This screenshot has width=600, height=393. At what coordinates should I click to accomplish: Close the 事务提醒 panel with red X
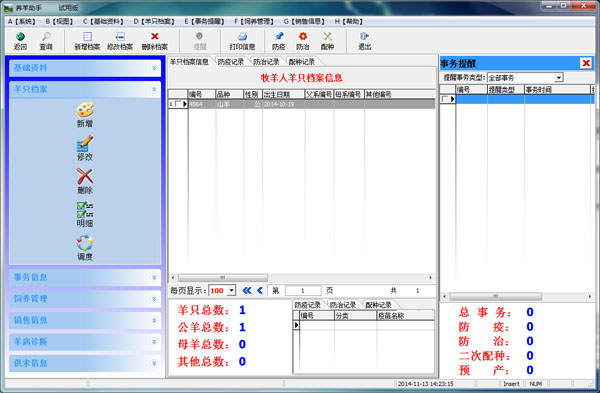coord(586,63)
